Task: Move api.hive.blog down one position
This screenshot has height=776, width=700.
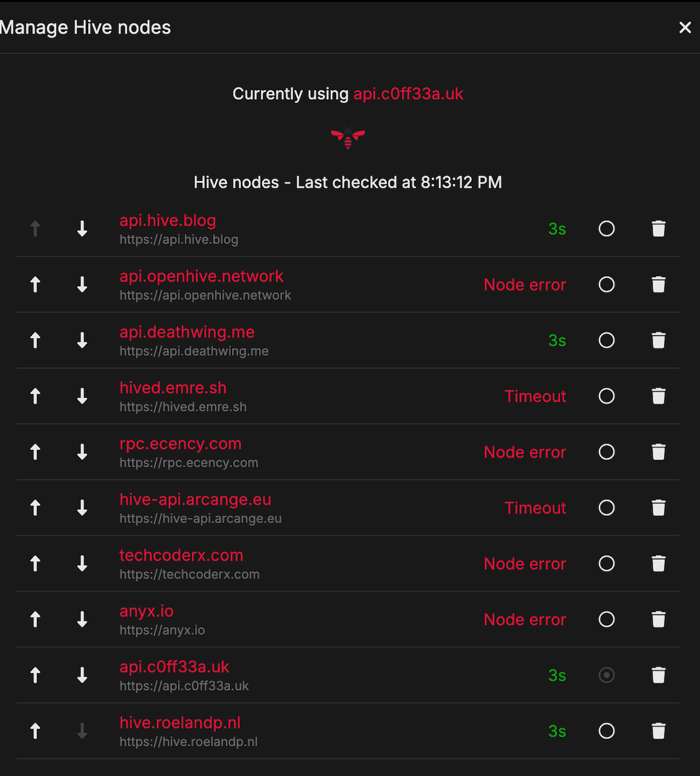Action: click(82, 229)
